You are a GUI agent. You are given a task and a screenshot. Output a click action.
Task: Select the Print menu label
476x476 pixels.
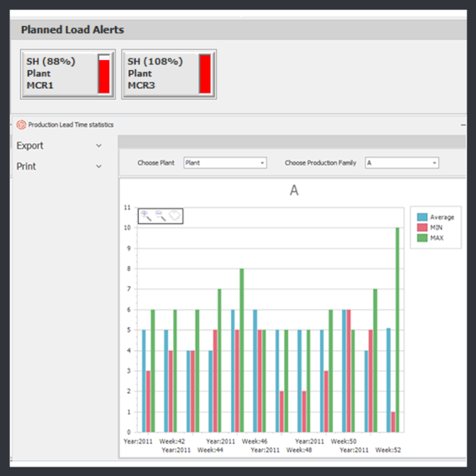27,166
